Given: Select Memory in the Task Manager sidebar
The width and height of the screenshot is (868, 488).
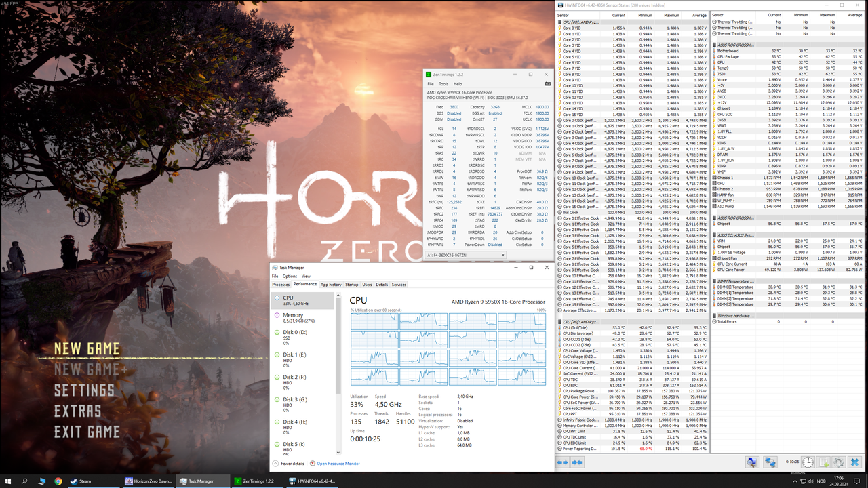Looking at the screenshot, I should coord(293,315).
